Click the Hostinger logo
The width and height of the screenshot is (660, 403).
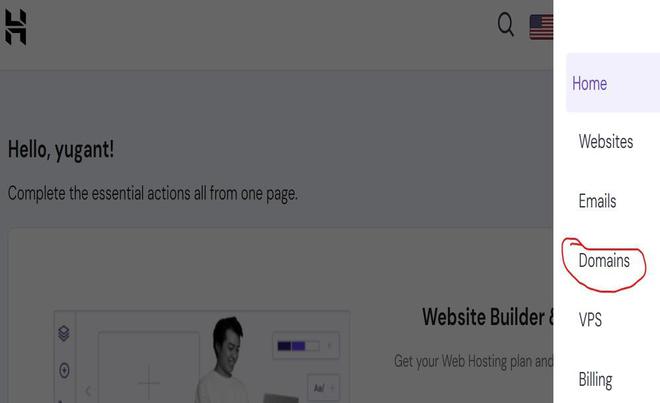point(16,27)
